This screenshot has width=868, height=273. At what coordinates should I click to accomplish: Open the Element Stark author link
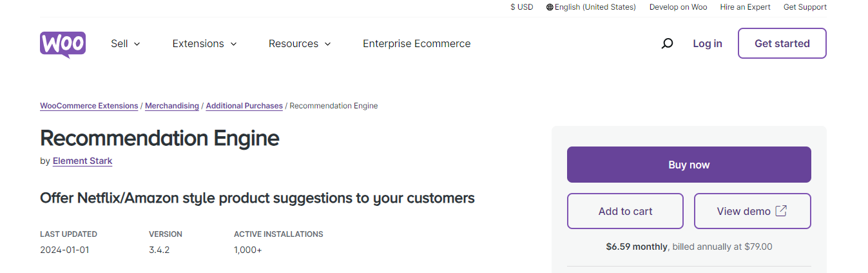(x=82, y=161)
